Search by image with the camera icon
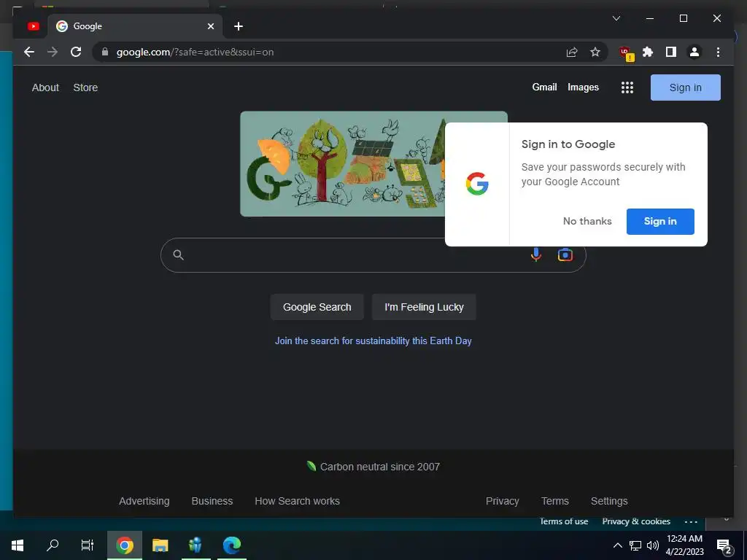 (x=565, y=254)
